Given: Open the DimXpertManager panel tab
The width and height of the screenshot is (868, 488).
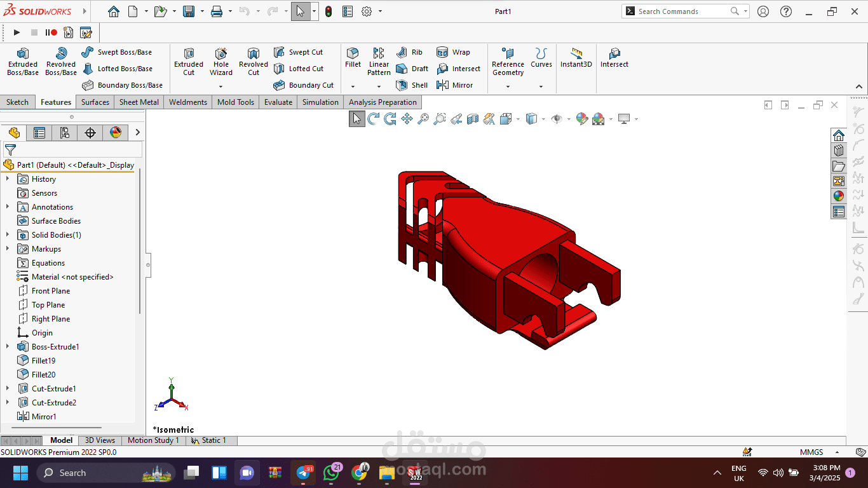Looking at the screenshot, I should click(x=90, y=133).
